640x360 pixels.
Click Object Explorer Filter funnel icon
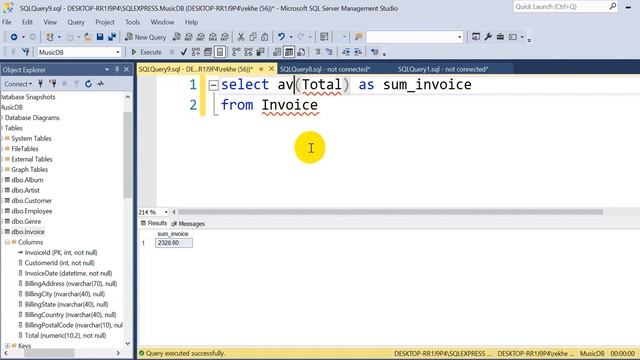click(76, 84)
